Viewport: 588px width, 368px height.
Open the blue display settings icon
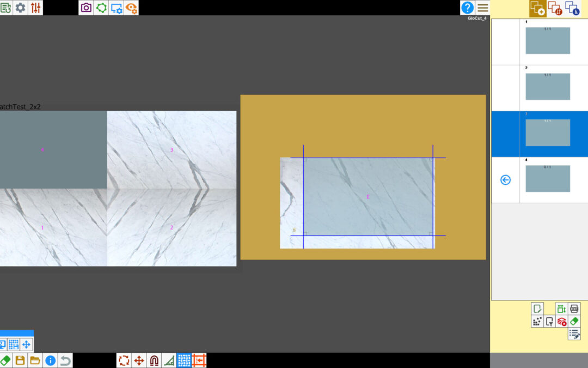click(x=116, y=8)
